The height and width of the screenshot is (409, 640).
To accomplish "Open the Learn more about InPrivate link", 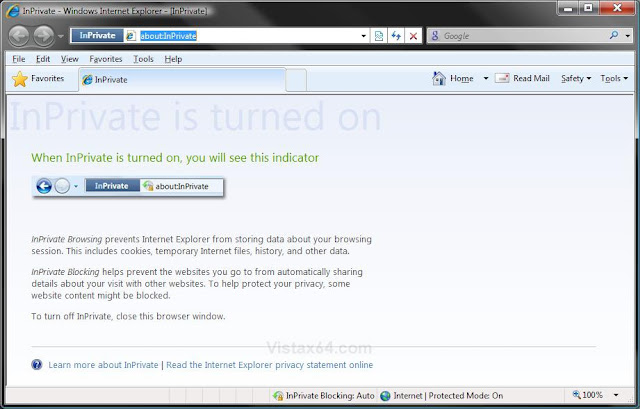I will [x=103, y=365].
